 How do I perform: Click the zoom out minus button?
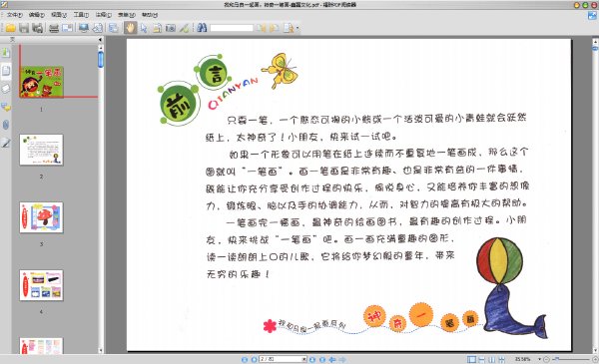coord(546,359)
